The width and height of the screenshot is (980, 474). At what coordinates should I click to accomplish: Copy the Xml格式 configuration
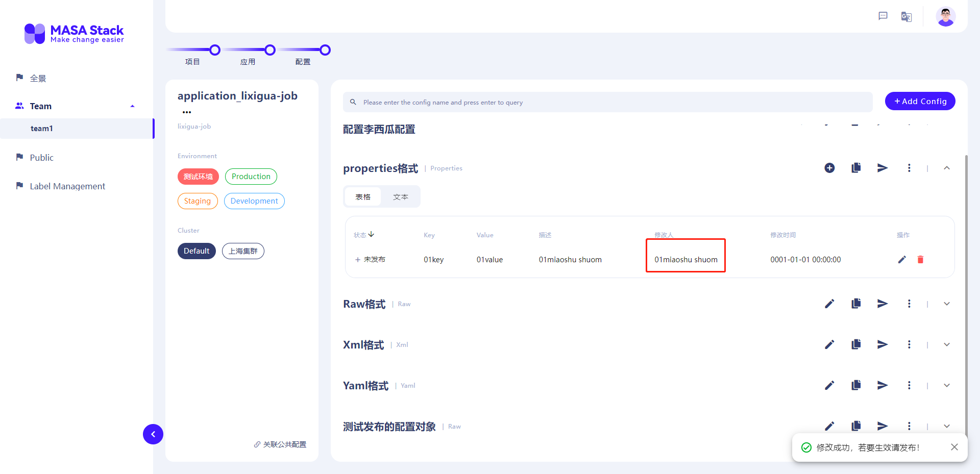tap(856, 344)
